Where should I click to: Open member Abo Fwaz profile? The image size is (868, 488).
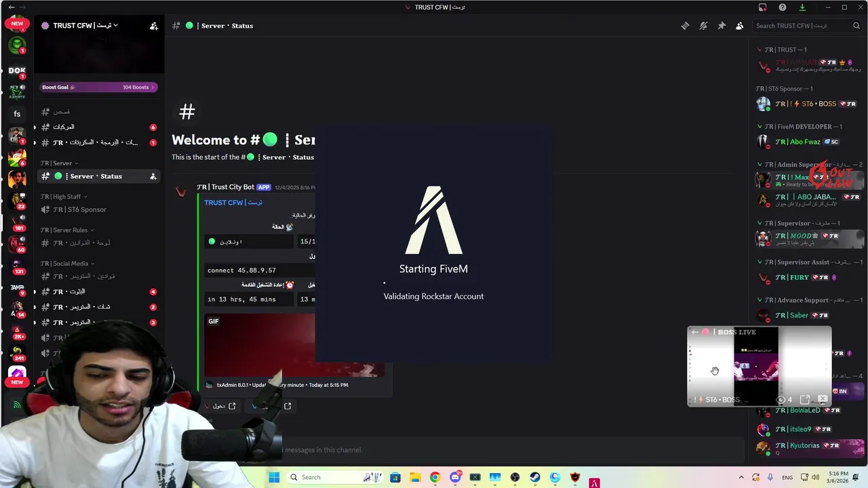point(809,142)
